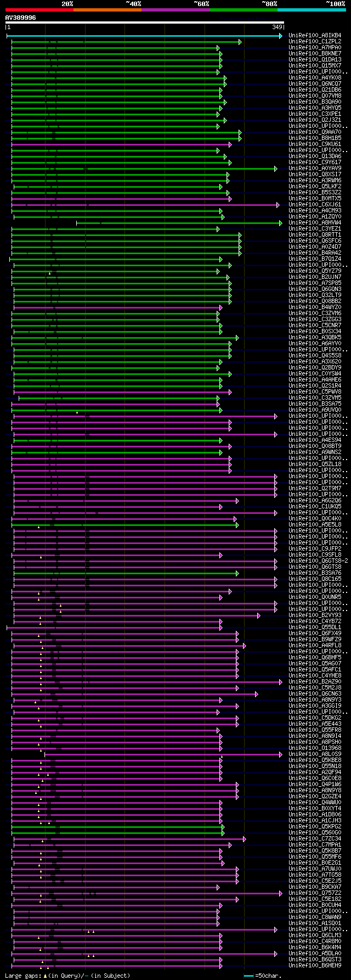This screenshot has height=980, width=351.
Task: Select hit UniRef100_A4ES94
Action: pyautogui.click(x=315, y=440)
